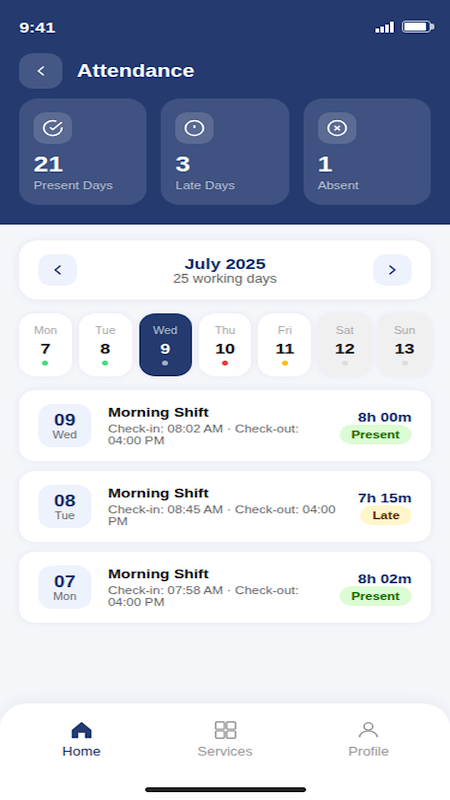
Task: Click the Late status badge
Action: (x=386, y=515)
